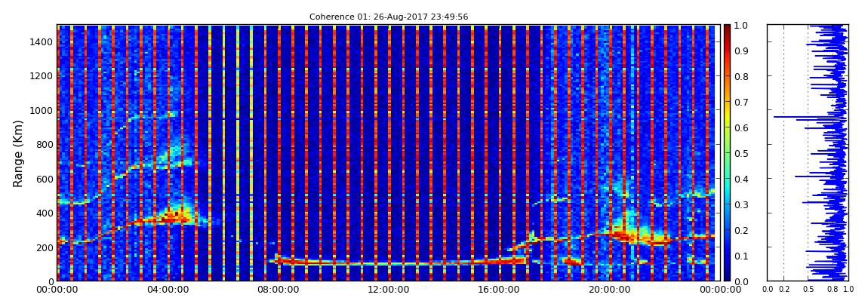Click the colorbar label 0.3

tap(741, 204)
